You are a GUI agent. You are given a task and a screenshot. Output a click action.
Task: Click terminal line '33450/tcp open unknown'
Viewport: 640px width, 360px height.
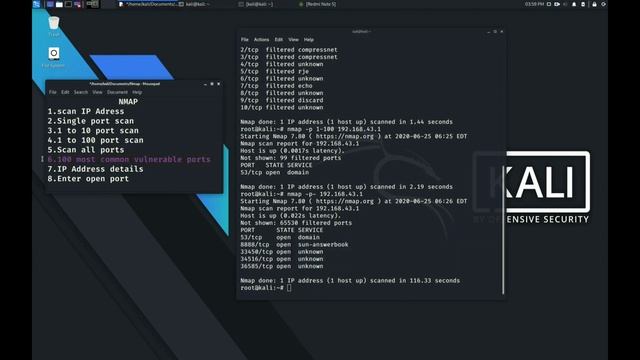point(282,252)
